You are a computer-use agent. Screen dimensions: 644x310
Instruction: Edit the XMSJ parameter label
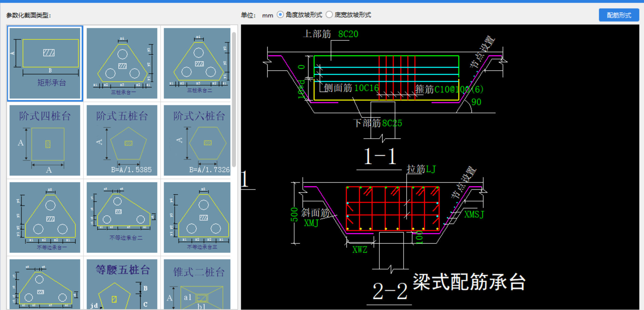474,214
